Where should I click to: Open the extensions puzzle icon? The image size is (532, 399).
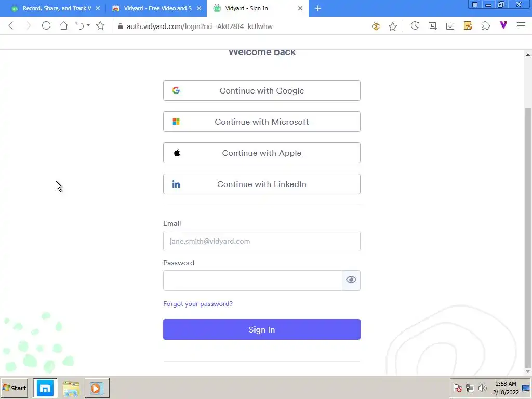tap(486, 26)
